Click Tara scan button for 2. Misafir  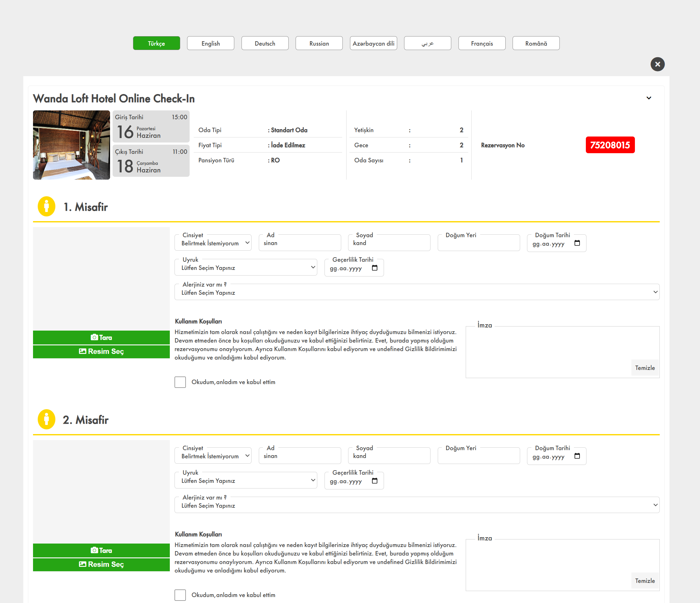click(101, 550)
